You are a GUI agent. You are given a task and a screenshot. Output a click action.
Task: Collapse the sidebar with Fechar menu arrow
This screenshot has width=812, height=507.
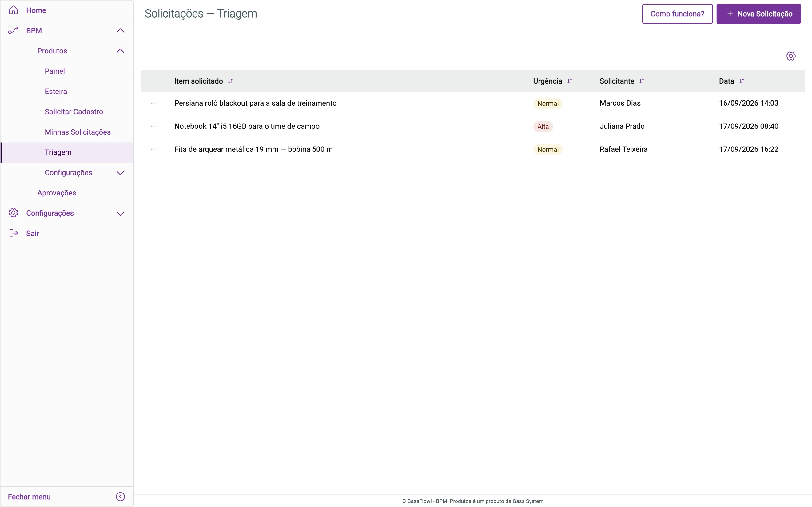click(121, 497)
